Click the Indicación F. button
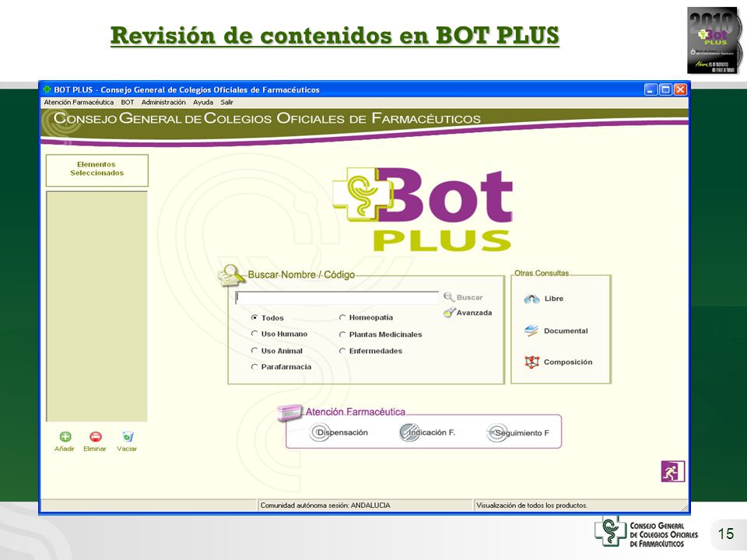 (x=427, y=432)
